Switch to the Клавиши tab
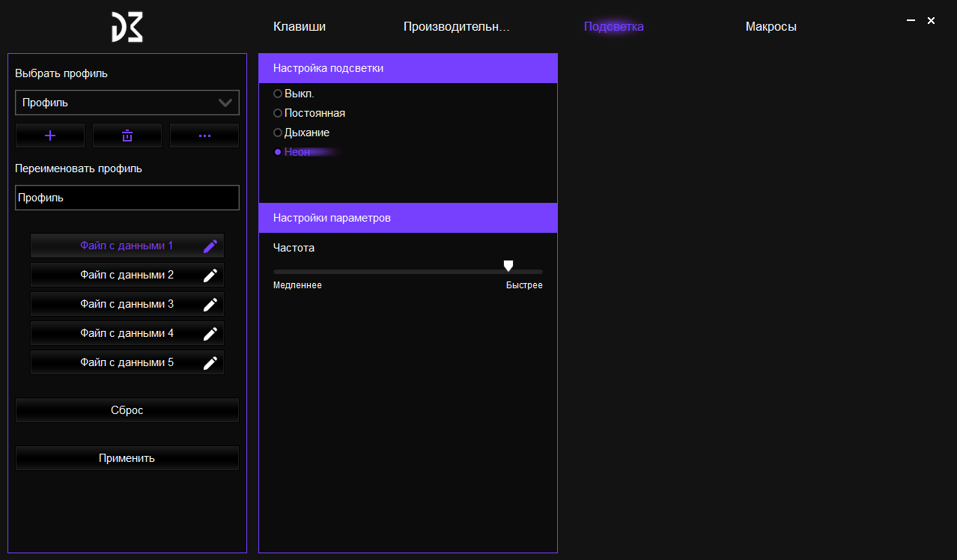 point(300,27)
